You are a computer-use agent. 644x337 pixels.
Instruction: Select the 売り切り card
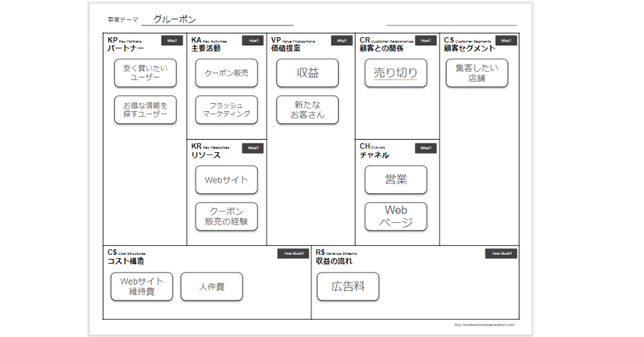[396, 73]
